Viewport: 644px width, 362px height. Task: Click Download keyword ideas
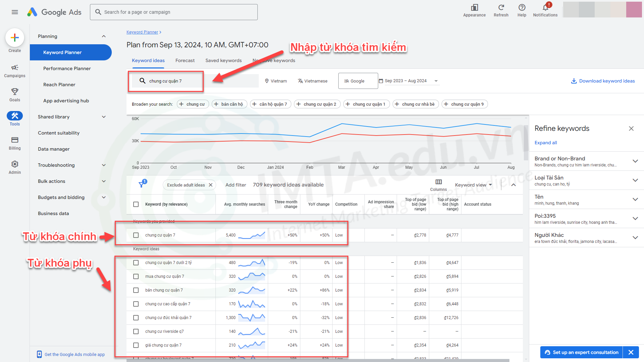coord(603,81)
